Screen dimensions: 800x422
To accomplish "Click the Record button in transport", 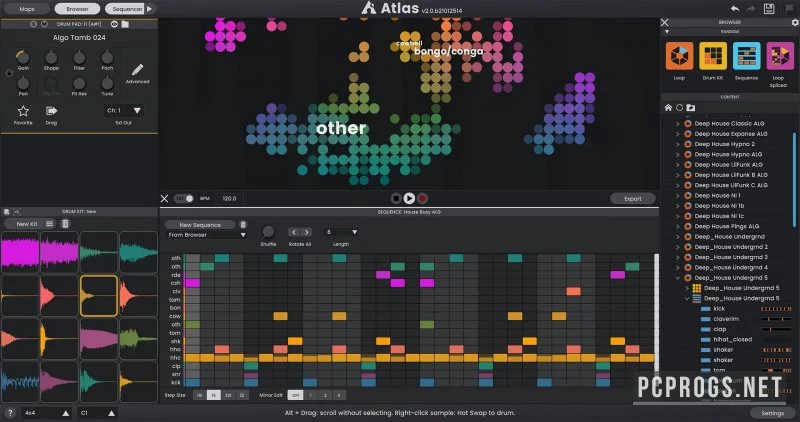I will pyautogui.click(x=422, y=198).
